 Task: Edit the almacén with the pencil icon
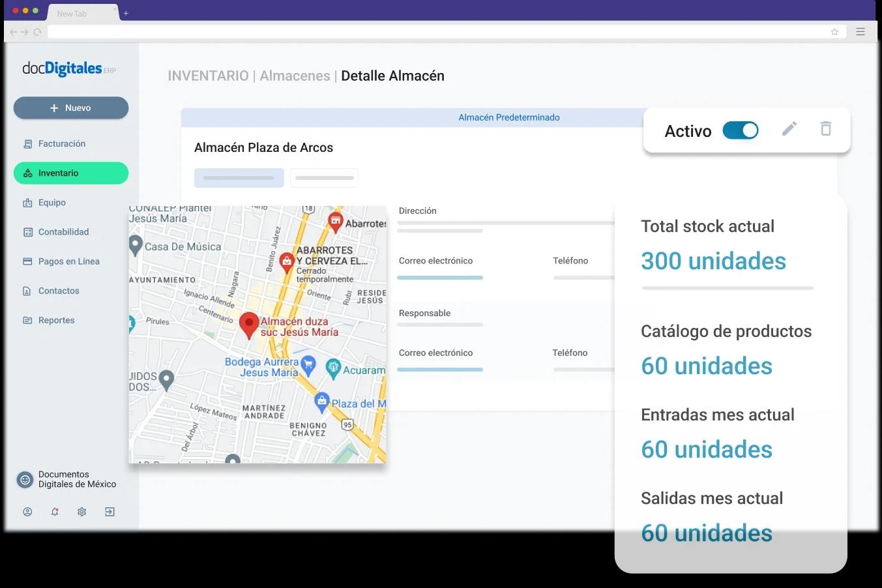tap(789, 129)
